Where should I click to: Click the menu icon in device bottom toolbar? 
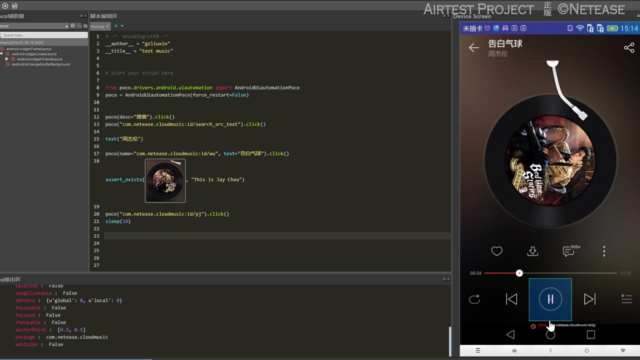point(478,351)
